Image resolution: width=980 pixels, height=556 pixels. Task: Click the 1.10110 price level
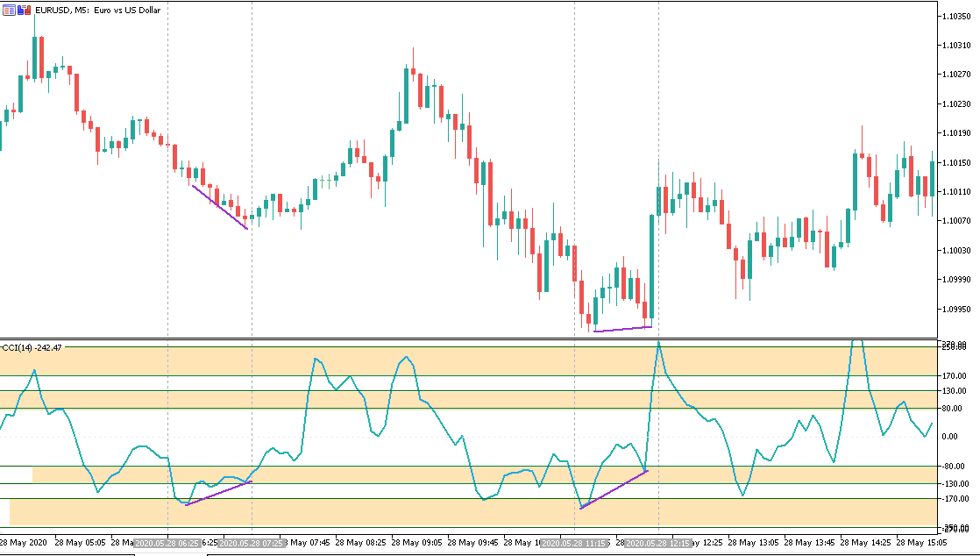coord(956,191)
